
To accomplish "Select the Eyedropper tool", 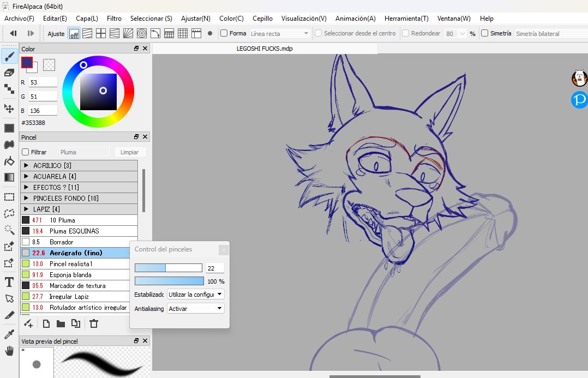I will click(x=9, y=334).
